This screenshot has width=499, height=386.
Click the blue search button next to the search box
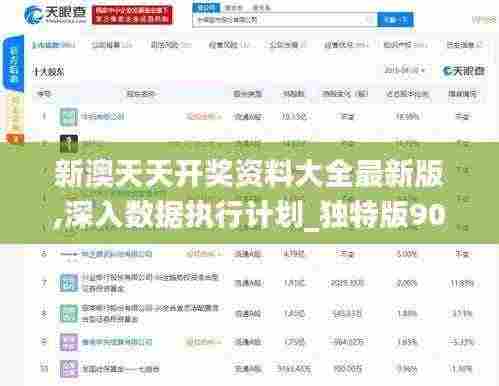[x=395, y=20]
